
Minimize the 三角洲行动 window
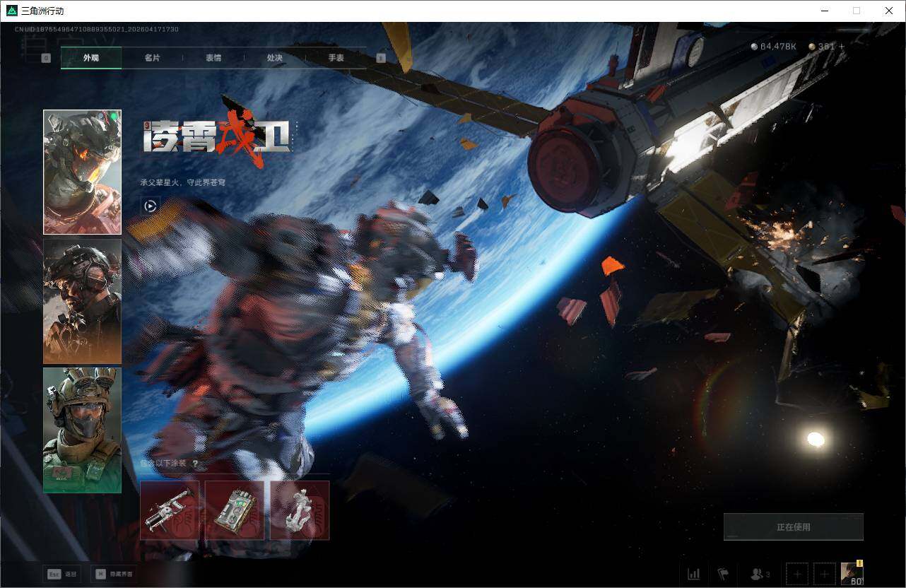point(824,11)
